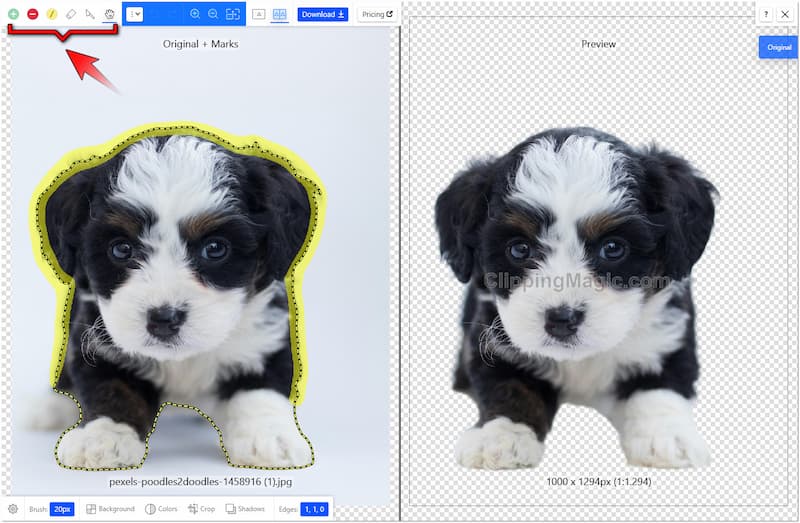This screenshot has height=523, width=800.
Task: Enable side-by-side split view mode
Action: [279, 14]
